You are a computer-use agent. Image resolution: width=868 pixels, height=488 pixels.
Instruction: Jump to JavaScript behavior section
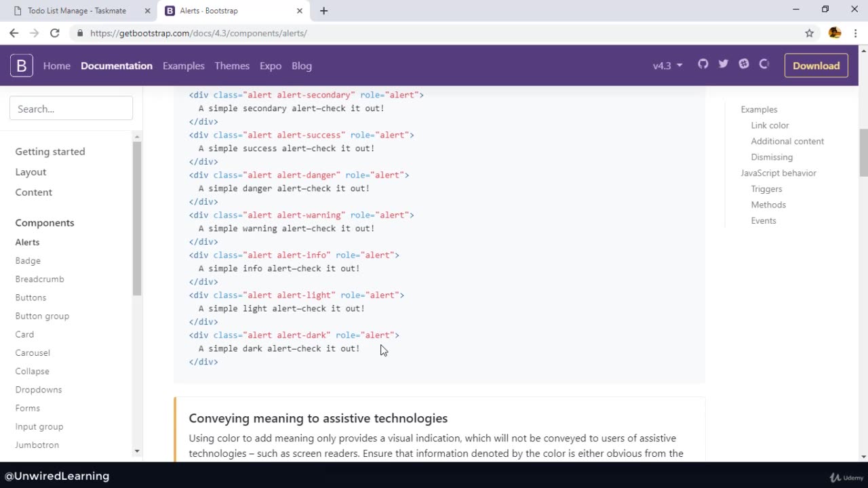[x=778, y=173]
